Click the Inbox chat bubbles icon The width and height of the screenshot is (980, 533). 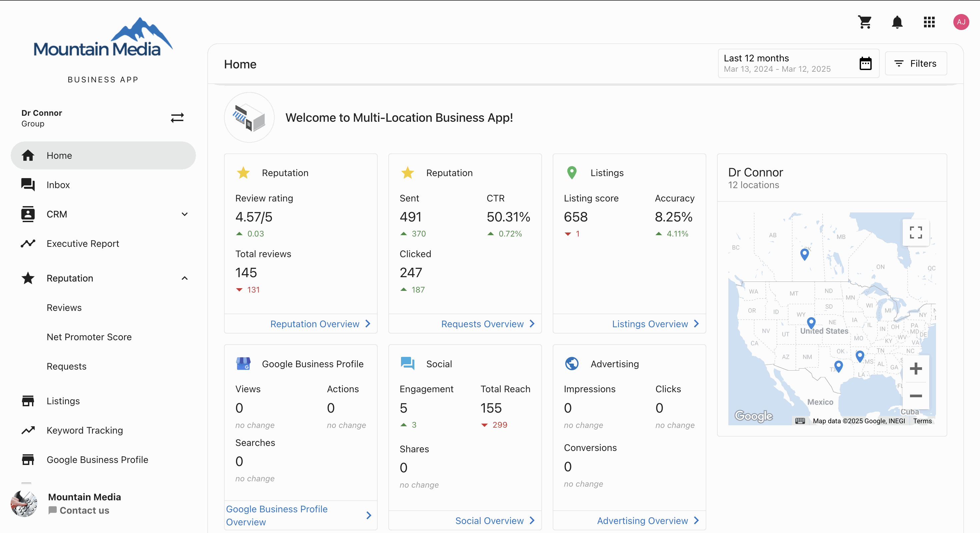[28, 185]
